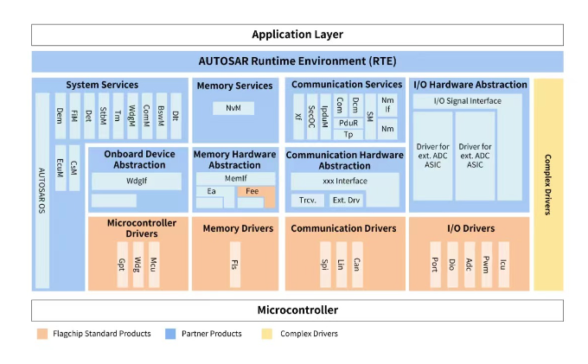Image resolution: width=588 pixels, height=364 pixels.
Task: Click the Wdg driver block
Action: click(138, 265)
